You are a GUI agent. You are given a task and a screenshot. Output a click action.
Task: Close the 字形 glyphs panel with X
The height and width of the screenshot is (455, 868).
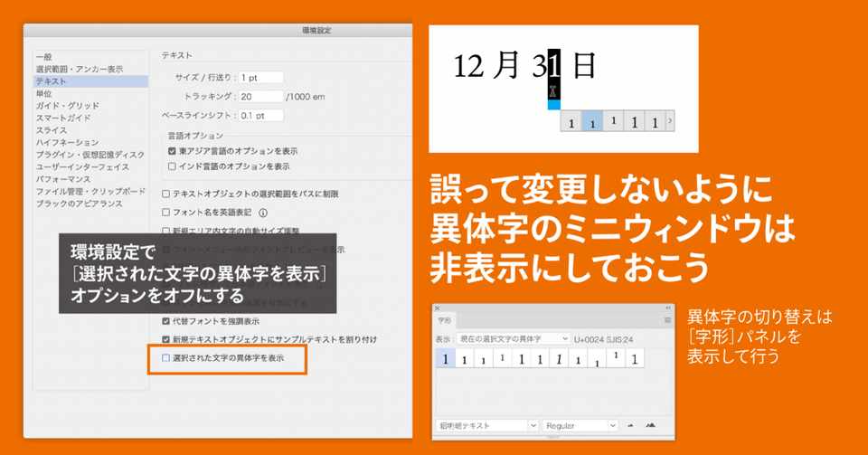tap(438, 308)
